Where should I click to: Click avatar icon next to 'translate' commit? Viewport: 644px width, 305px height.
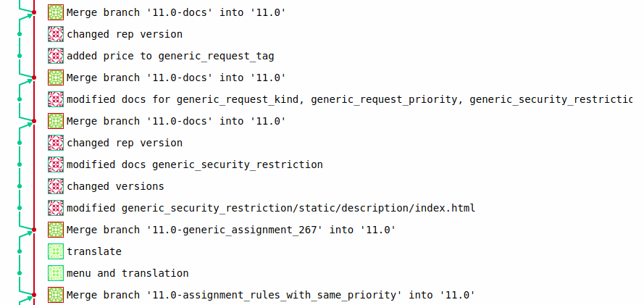point(56,251)
